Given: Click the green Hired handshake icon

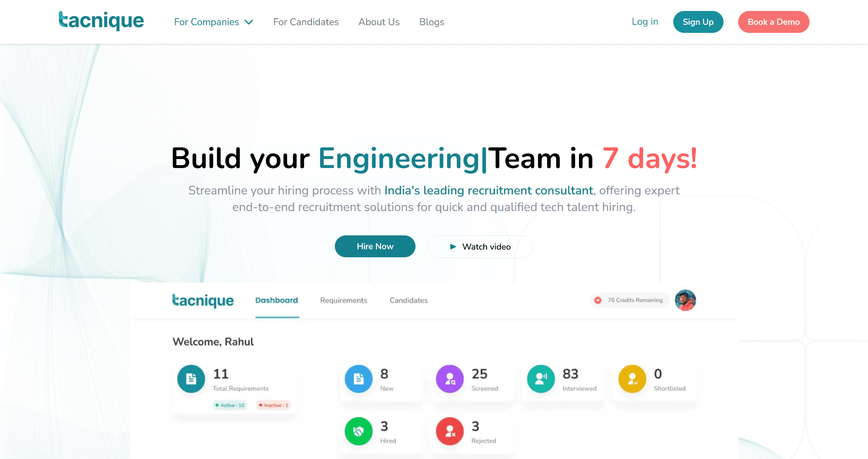Looking at the screenshot, I should tap(358, 431).
